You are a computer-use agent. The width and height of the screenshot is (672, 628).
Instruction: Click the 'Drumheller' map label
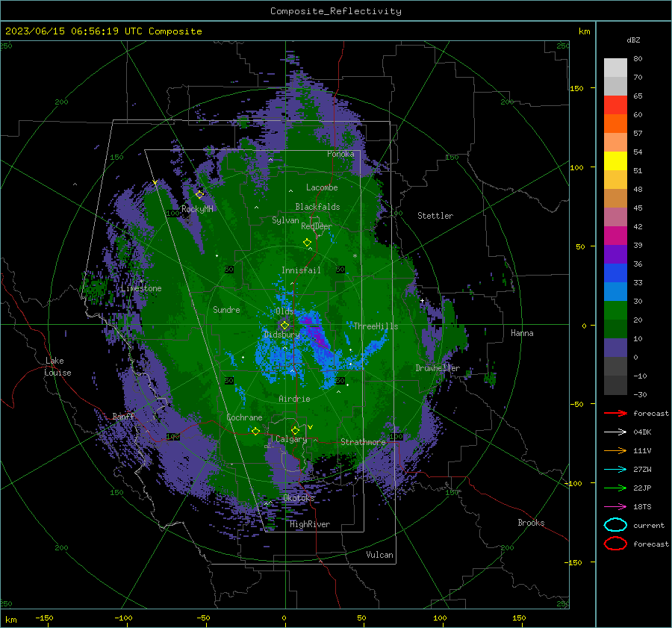(x=438, y=368)
